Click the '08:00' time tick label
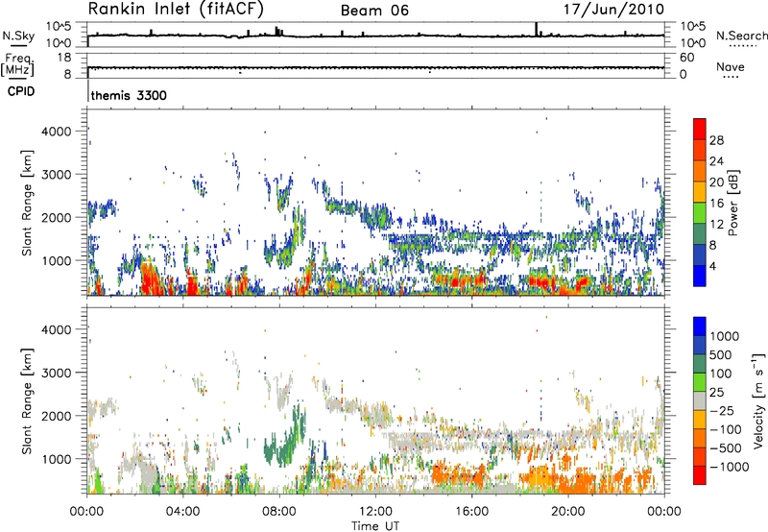This screenshot has height=532, width=768. (279, 512)
